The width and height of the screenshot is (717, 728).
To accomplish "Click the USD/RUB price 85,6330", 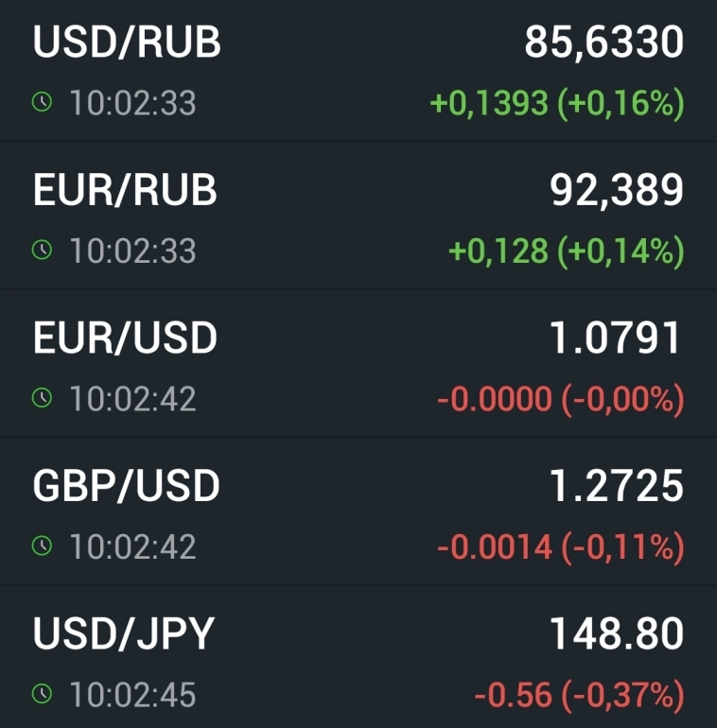I will tap(603, 43).
